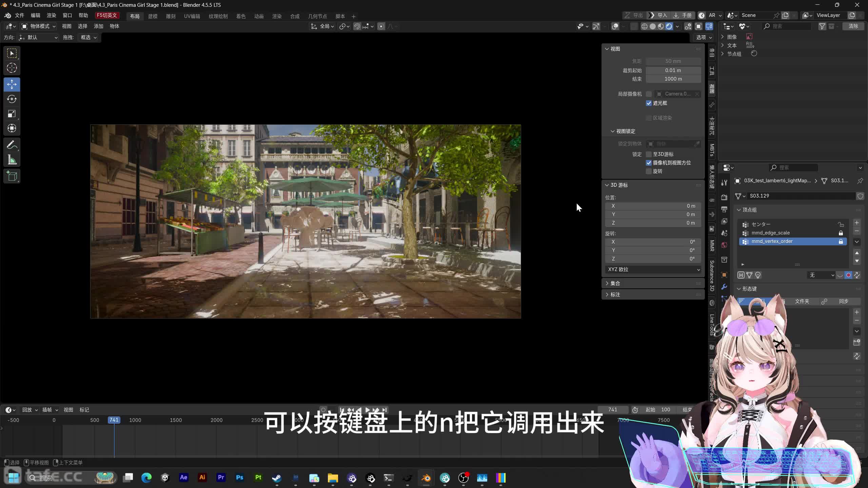Select the Move tool

coord(12,84)
